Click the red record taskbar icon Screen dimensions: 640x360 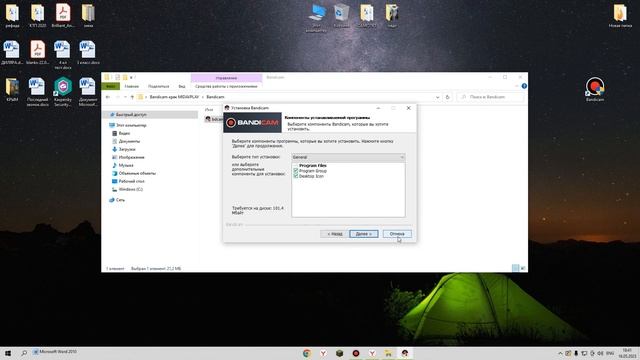click(356, 353)
